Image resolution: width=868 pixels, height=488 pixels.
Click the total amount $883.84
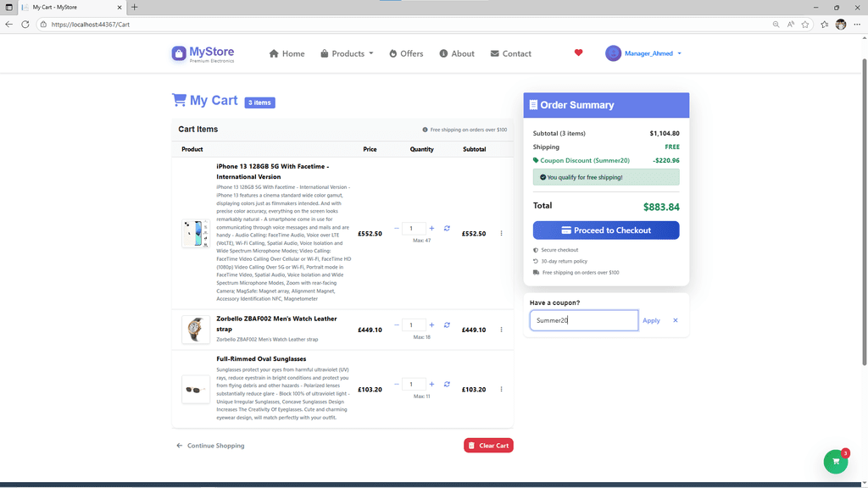[661, 207]
